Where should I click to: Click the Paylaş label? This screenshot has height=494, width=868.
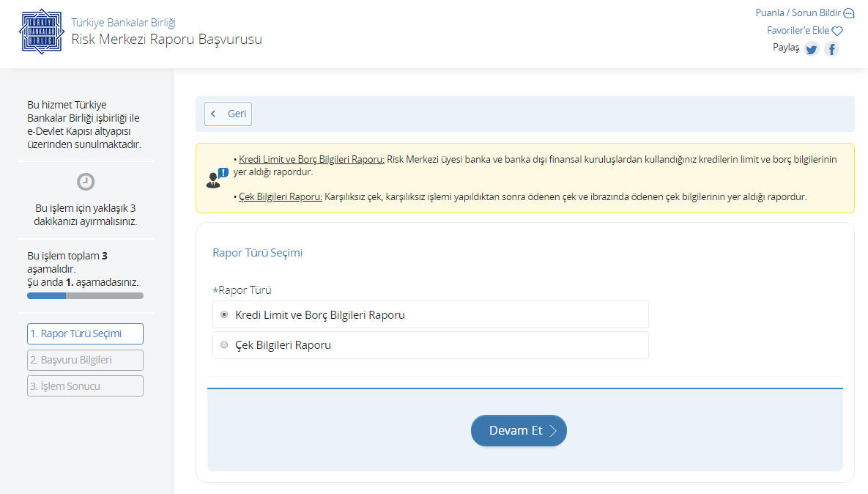[786, 48]
